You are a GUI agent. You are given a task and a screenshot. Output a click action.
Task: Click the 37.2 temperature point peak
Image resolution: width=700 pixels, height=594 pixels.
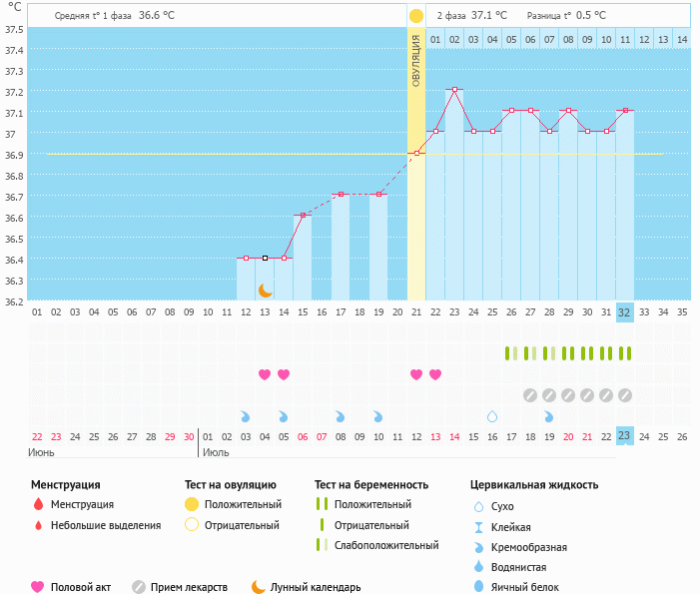pyautogui.click(x=454, y=90)
